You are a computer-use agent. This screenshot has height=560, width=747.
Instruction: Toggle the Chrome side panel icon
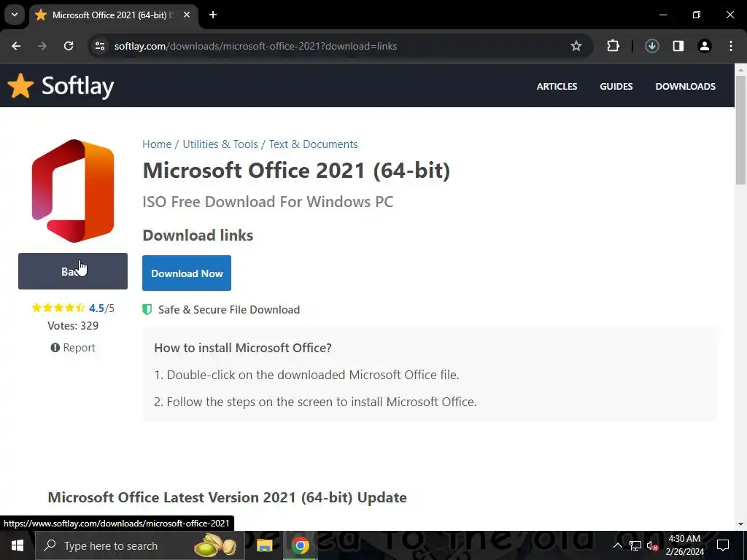point(678,46)
